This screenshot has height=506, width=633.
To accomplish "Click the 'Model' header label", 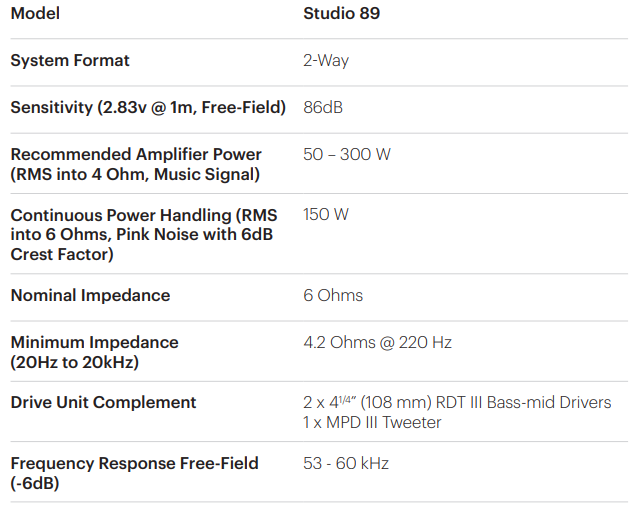I will [x=35, y=15].
